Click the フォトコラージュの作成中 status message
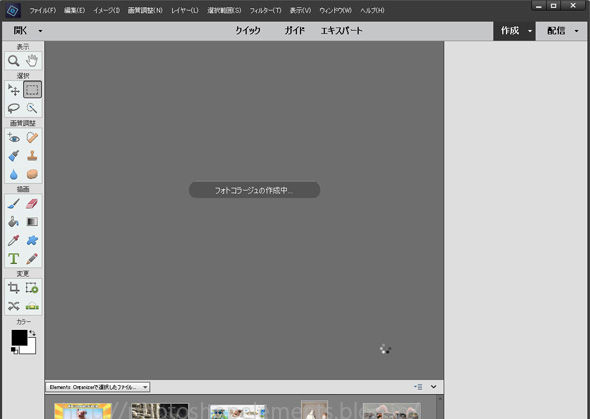 click(x=254, y=190)
